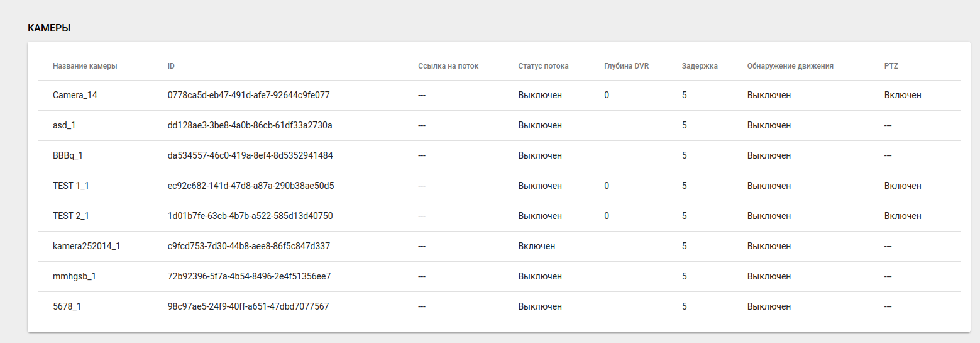Open the mmhgsb_1 camera row

tap(74, 276)
